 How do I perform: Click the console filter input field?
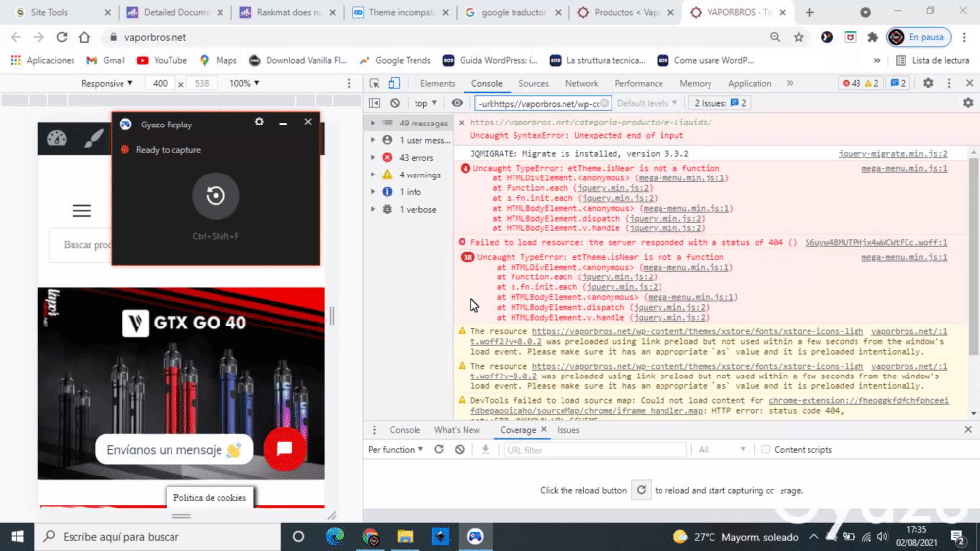[542, 103]
